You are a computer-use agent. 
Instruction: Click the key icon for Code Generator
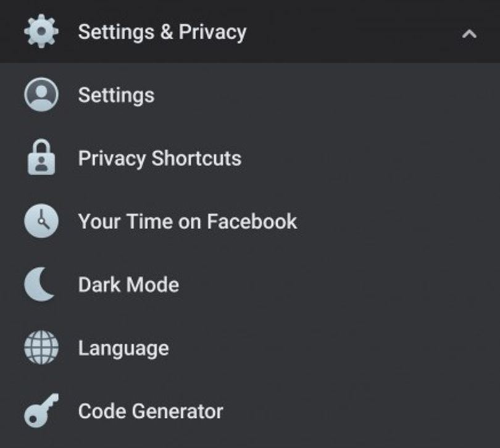click(41, 410)
